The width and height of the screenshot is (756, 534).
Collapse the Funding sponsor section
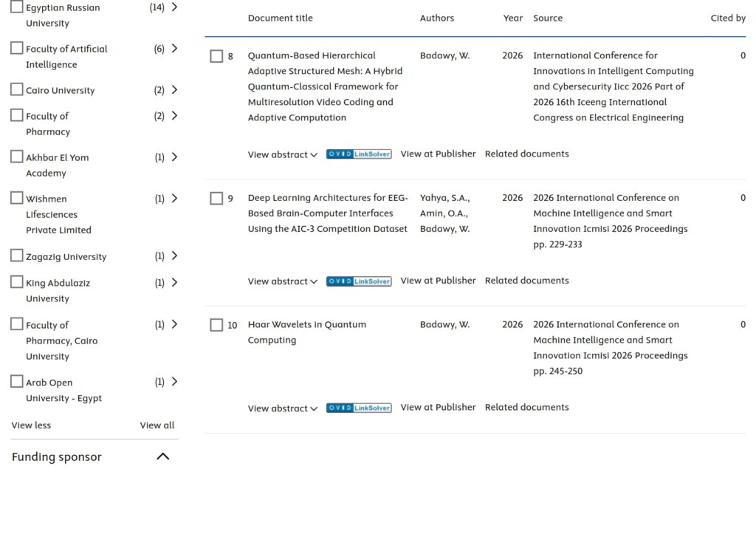pyautogui.click(x=163, y=456)
